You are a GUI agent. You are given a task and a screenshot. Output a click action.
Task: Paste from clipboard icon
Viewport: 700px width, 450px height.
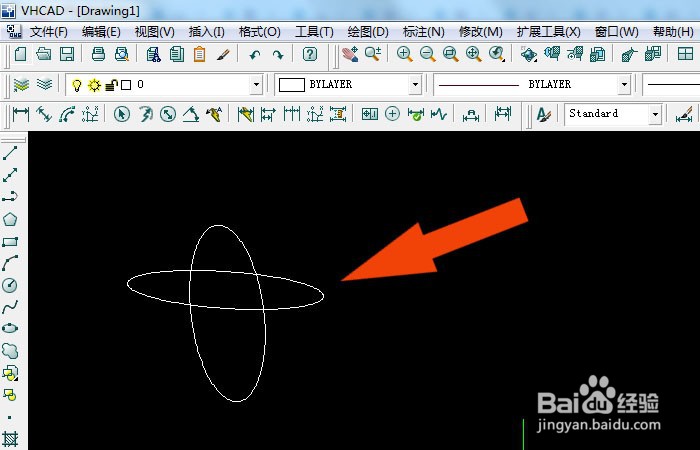tap(200, 54)
